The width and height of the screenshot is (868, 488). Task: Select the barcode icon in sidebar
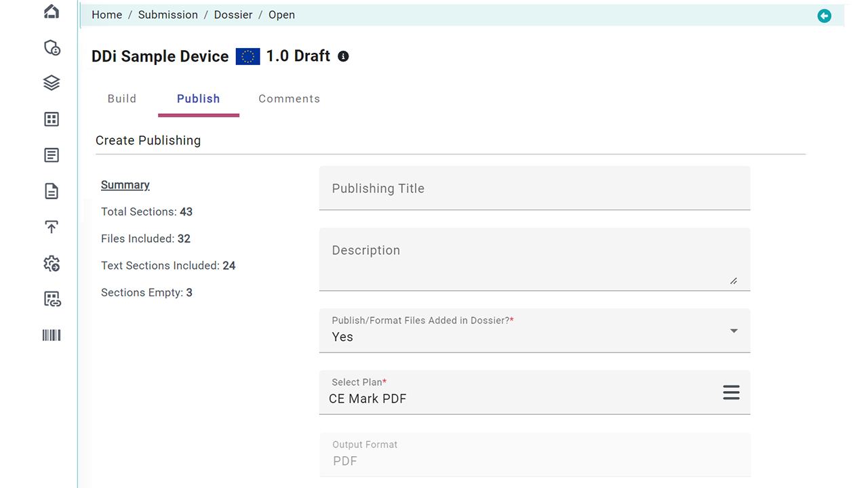tap(52, 335)
